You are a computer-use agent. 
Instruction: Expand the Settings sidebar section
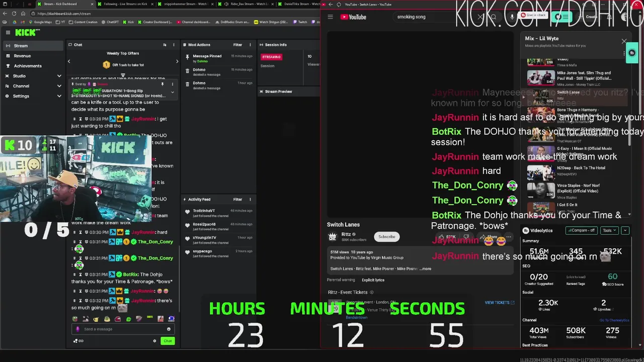(x=33, y=96)
